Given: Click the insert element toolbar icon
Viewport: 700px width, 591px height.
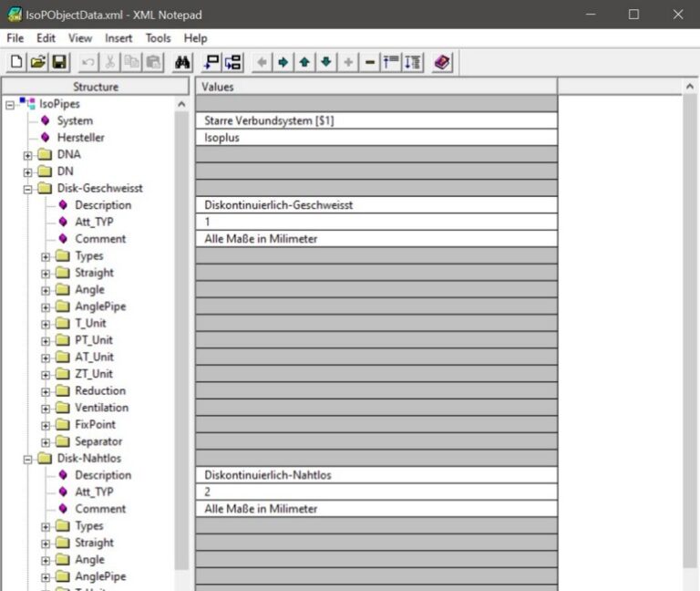Looking at the screenshot, I should click(x=211, y=62).
